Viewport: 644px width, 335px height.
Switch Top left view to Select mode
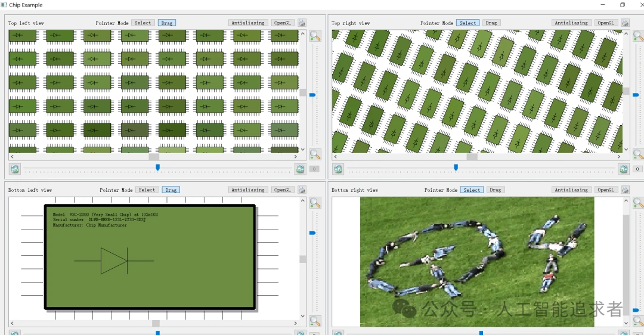[x=143, y=23]
